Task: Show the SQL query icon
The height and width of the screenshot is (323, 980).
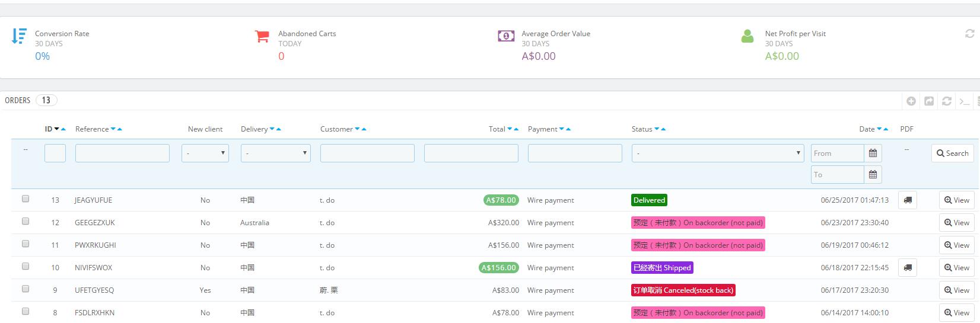Action: click(x=965, y=101)
